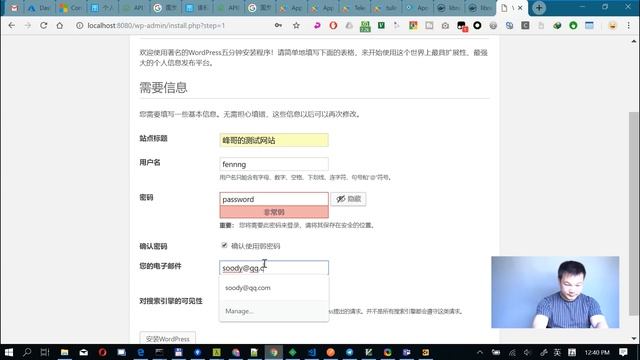Toggle confirm use of weak password checkbox

click(224, 245)
